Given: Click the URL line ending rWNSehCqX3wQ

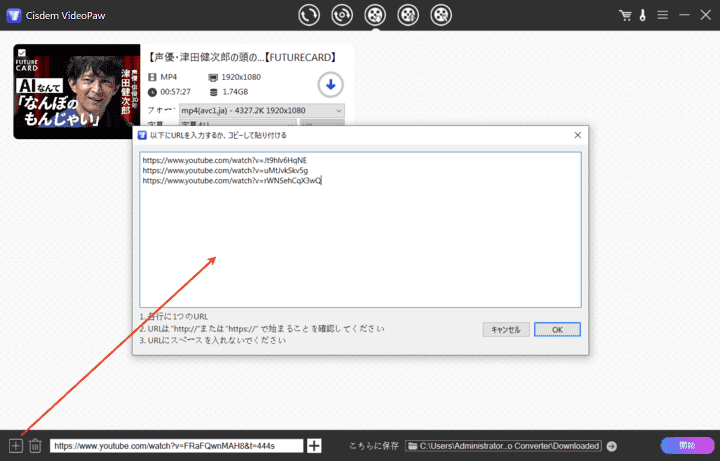Looking at the screenshot, I should pos(232,181).
